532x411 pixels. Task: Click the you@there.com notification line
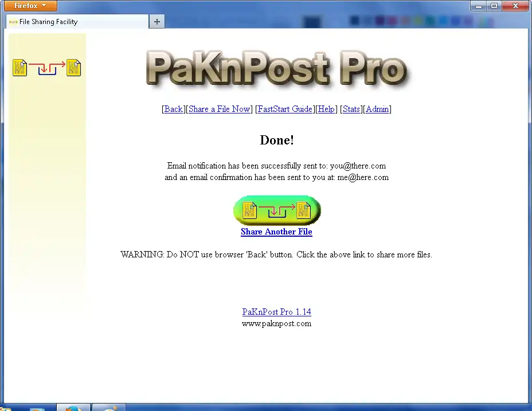click(276, 166)
